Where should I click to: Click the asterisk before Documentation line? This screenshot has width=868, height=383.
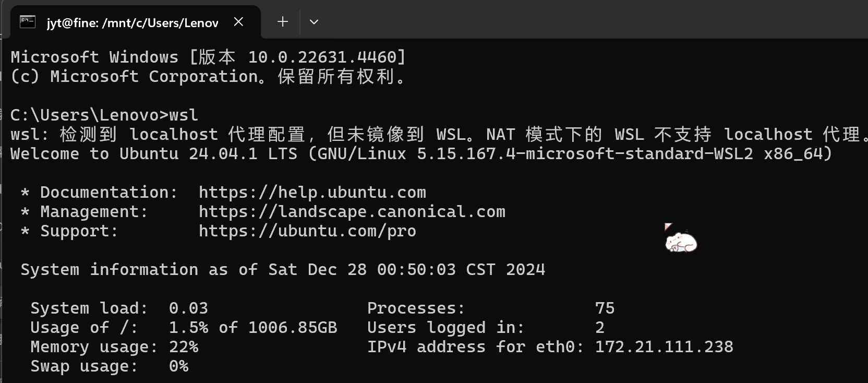click(x=23, y=192)
